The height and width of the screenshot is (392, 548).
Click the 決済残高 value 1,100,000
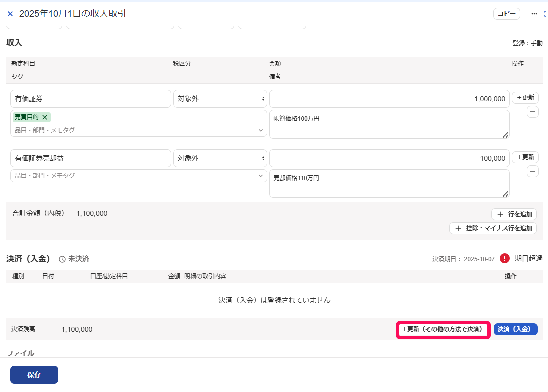click(x=77, y=329)
